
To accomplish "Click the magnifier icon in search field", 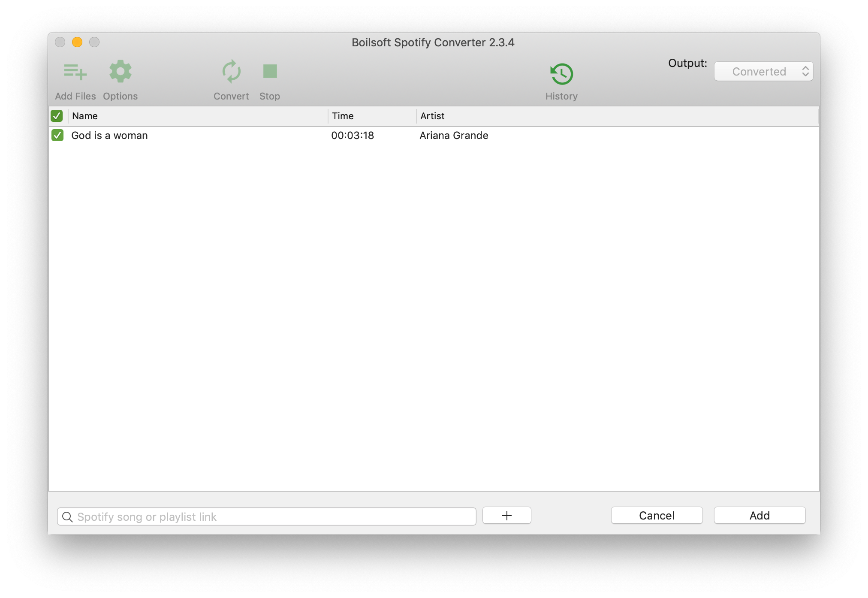I will pyautogui.click(x=67, y=517).
